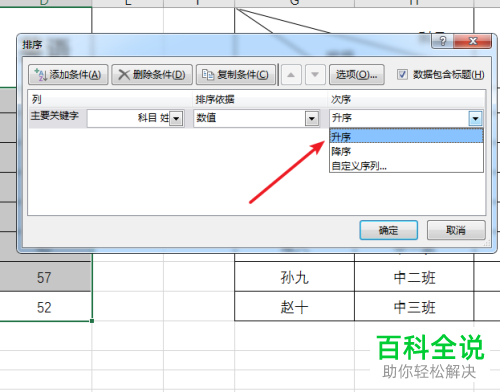
Task: Close the sort dialog with the X button
Action: (x=473, y=41)
